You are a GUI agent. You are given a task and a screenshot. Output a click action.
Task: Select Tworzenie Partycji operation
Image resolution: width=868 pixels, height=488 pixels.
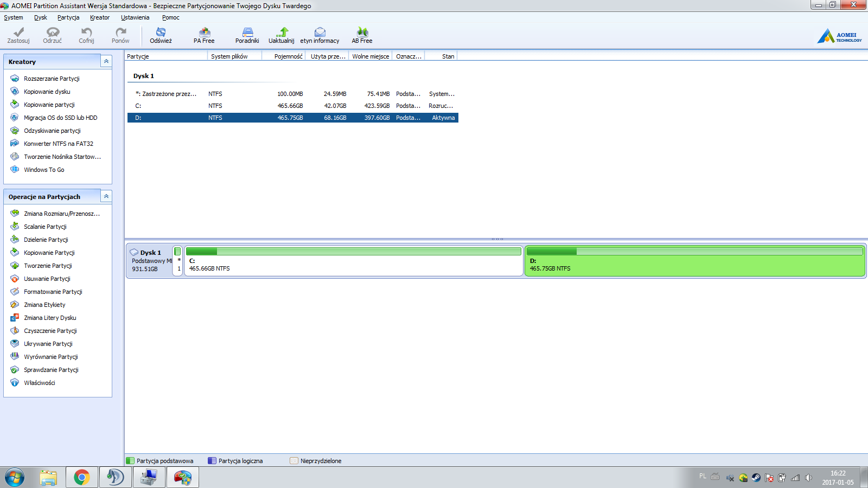48,266
